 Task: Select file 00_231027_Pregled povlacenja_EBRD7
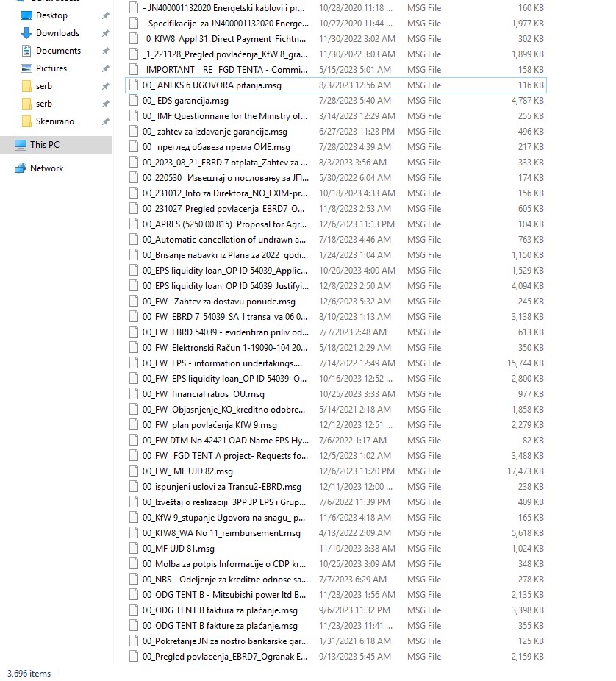(223, 209)
